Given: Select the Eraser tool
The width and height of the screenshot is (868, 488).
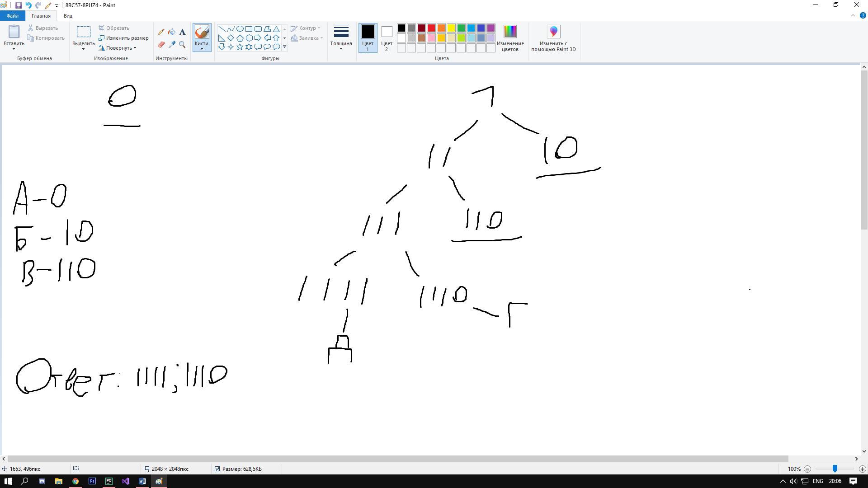Looking at the screenshot, I should (161, 44).
